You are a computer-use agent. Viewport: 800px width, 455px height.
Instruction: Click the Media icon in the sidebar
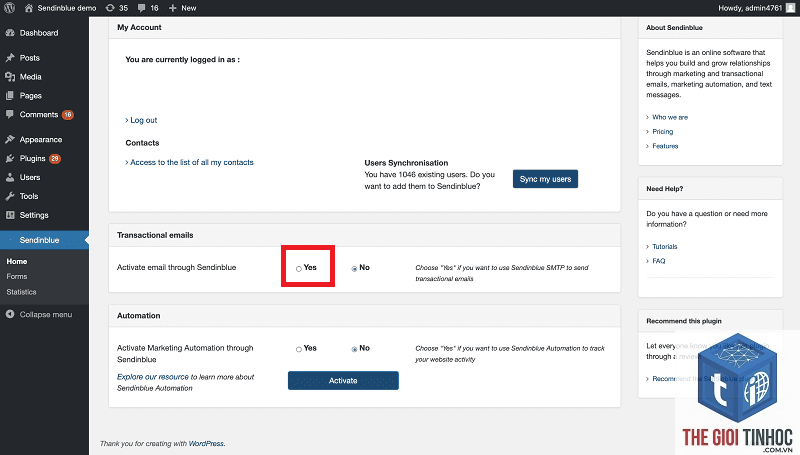[x=10, y=77]
